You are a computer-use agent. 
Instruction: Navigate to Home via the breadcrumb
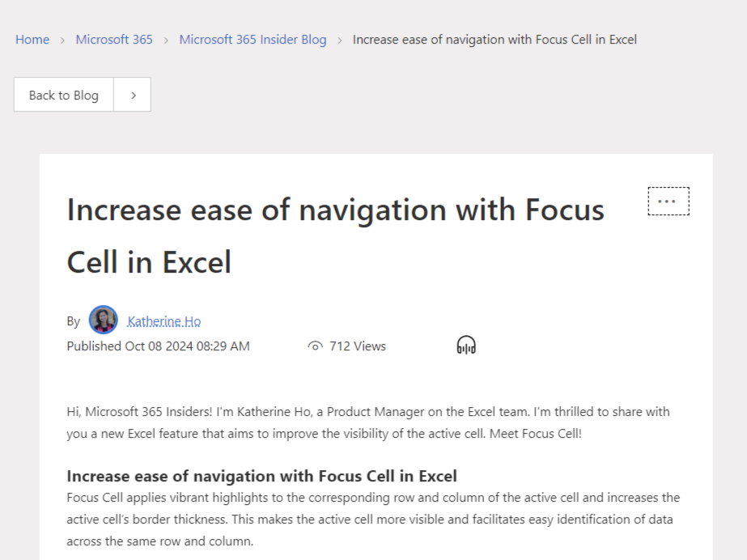[x=32, y=39]
